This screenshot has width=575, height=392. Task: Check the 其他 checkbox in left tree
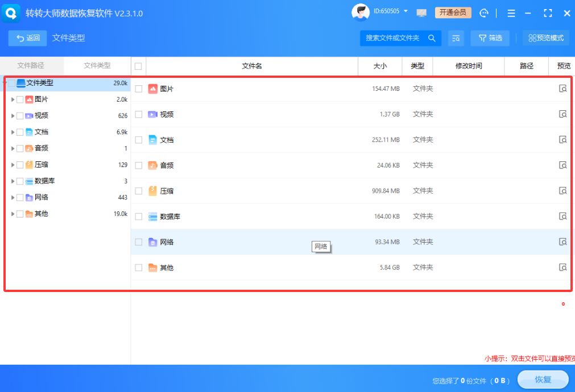click(x=20, y=214)
